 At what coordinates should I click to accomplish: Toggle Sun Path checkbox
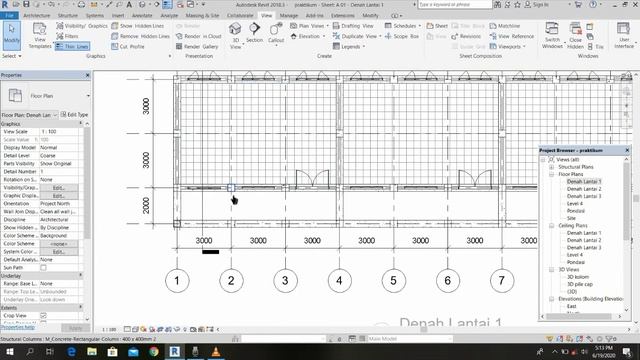click(x=43, y=268)
